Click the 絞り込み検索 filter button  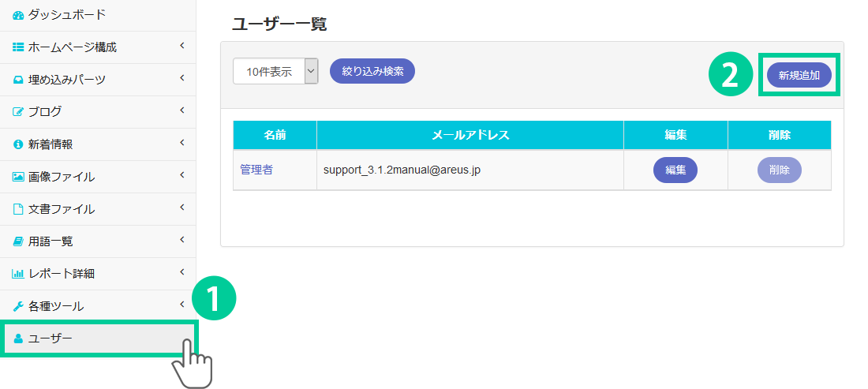372,71
